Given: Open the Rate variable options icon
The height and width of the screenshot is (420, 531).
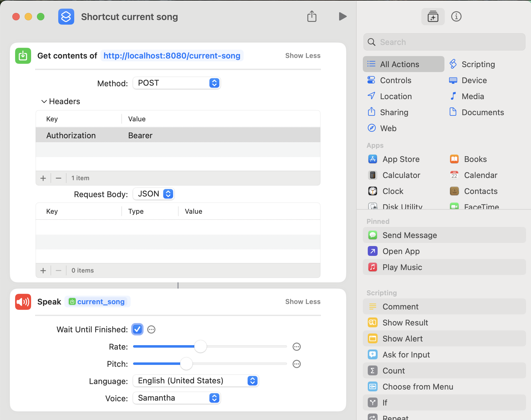Looking at the screenshot, I should (297, 347).
